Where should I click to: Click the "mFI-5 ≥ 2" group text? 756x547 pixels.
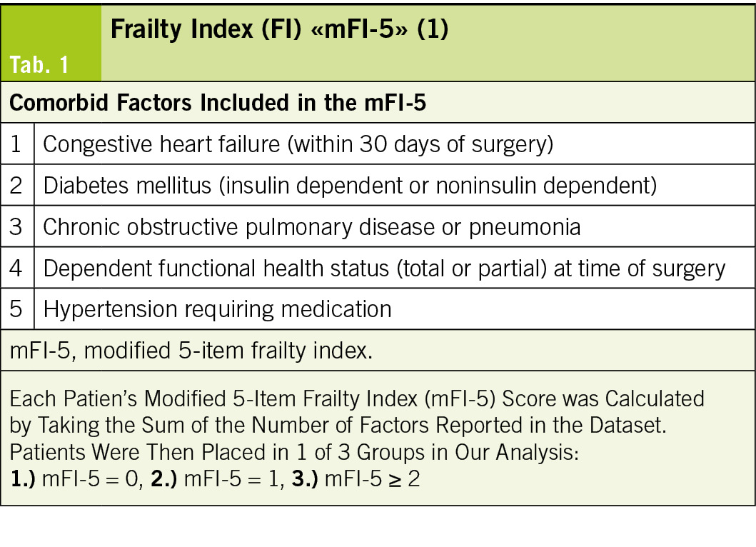(x=372, y=478)
